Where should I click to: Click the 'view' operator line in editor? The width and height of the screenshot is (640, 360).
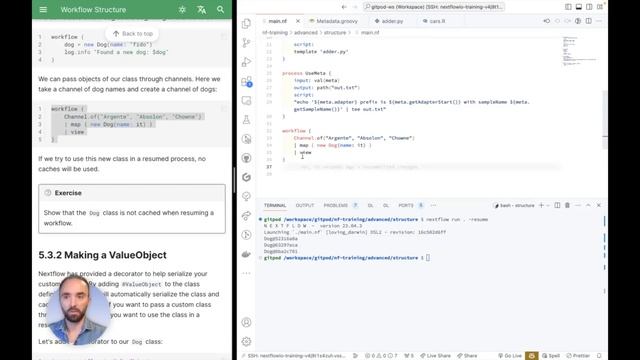click(x=302, y=152)
